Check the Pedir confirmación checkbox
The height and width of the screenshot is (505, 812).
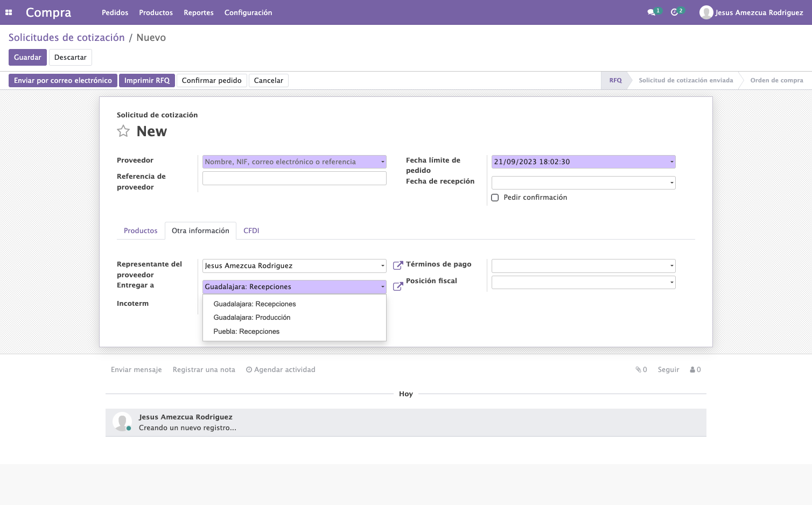pos(495,198)
